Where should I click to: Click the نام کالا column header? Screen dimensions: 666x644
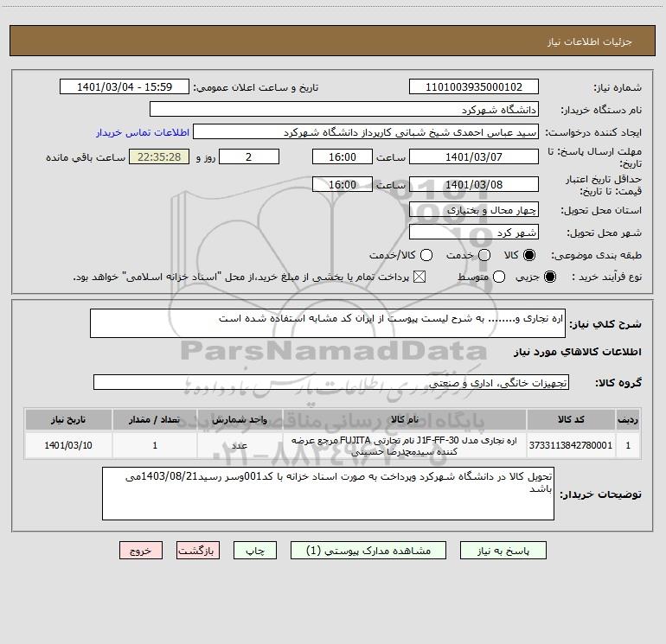(x=405, y=419)
